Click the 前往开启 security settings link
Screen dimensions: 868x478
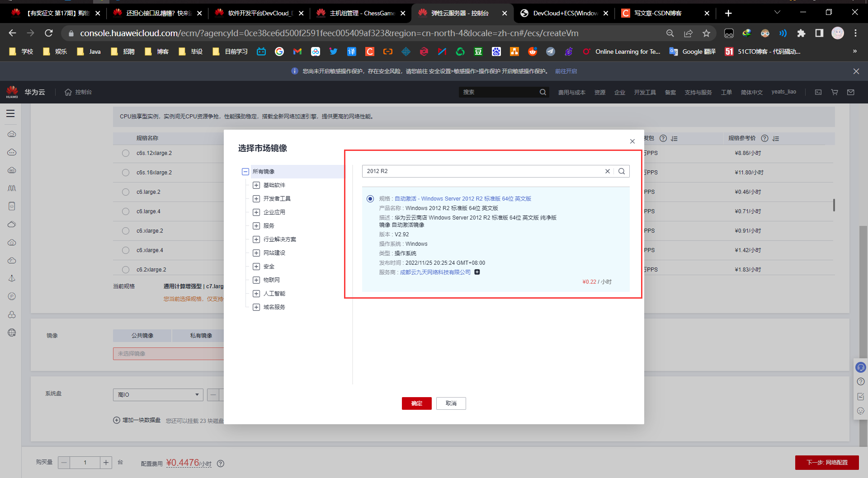(566, 71)
